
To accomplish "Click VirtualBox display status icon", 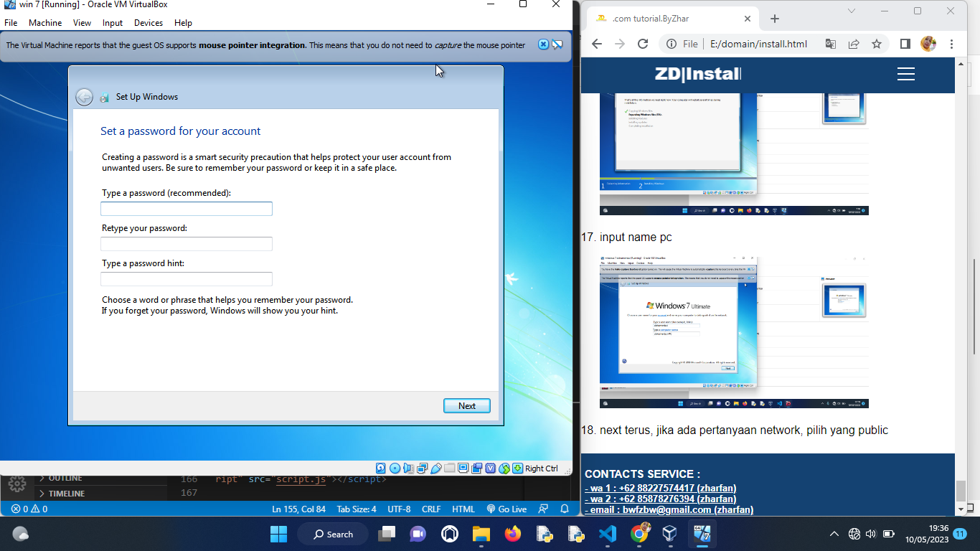I will click(x=463, y=468).
